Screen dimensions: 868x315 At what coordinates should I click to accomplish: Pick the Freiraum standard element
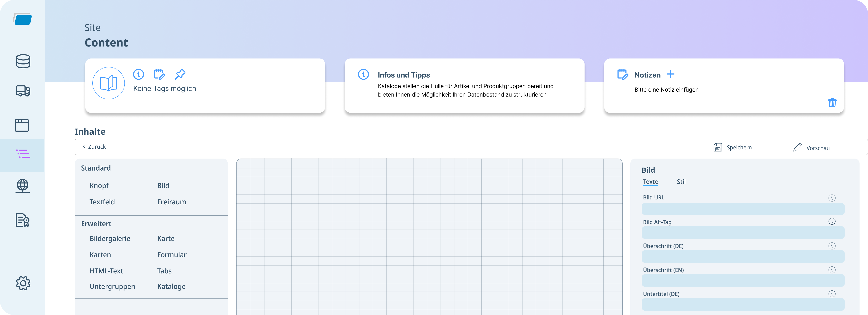(171, 202)
